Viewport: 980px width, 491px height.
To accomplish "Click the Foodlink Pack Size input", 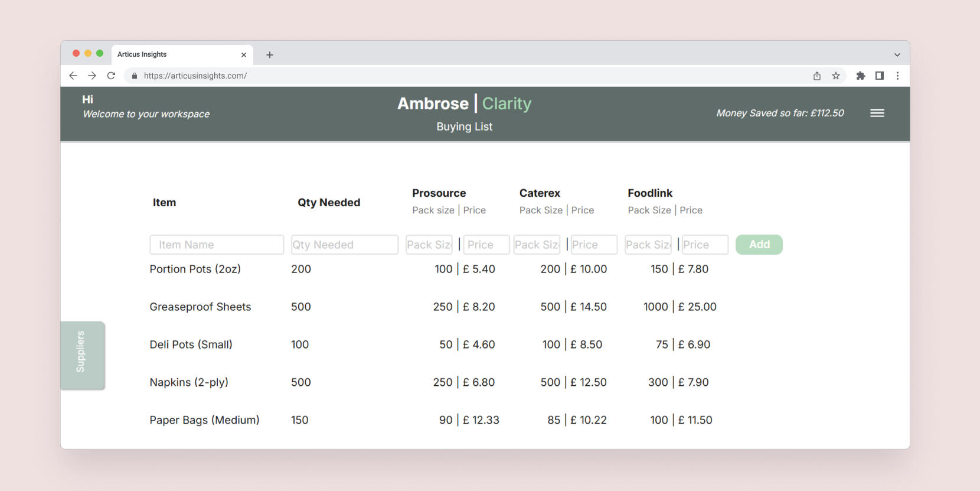I will click(648, 245).
